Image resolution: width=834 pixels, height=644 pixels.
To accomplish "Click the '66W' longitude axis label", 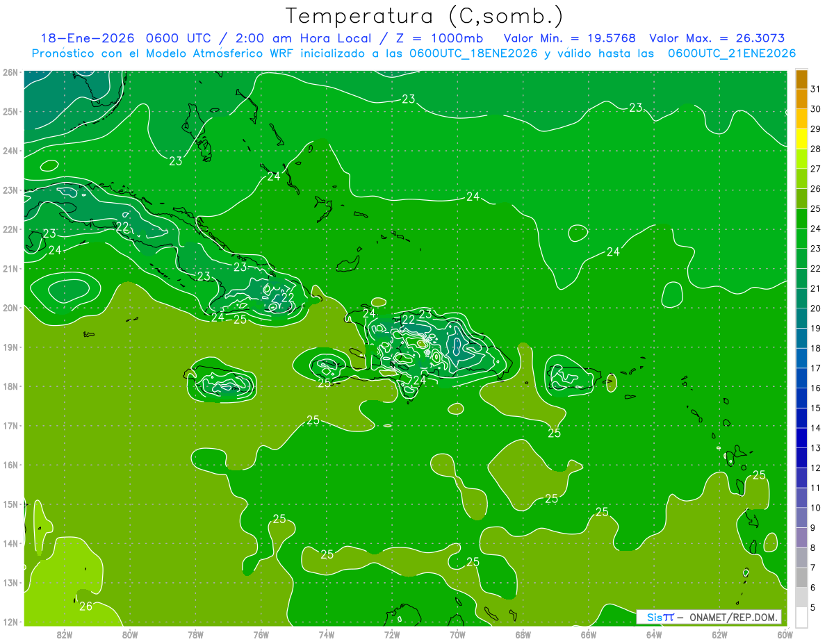I will 589,634.
